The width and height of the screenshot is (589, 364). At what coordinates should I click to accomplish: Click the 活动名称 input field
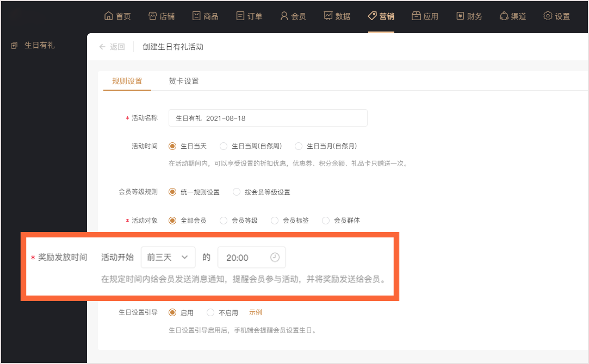pos(268,118)
